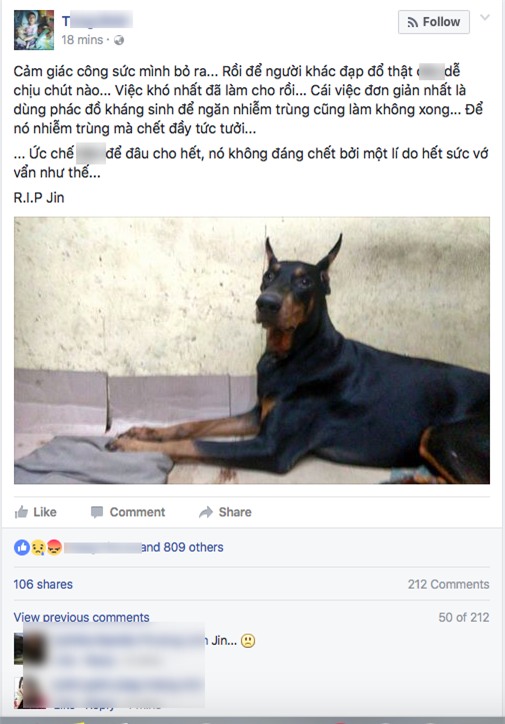The width and height of the screenshot is (505, 724).
Task: Open the poster's profile picture
Action: 34,30
